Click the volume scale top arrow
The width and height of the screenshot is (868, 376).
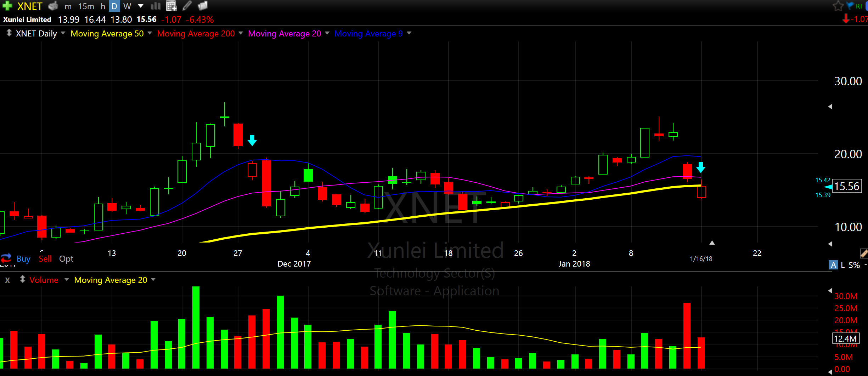pyautogui.click(x=830, y=291)
